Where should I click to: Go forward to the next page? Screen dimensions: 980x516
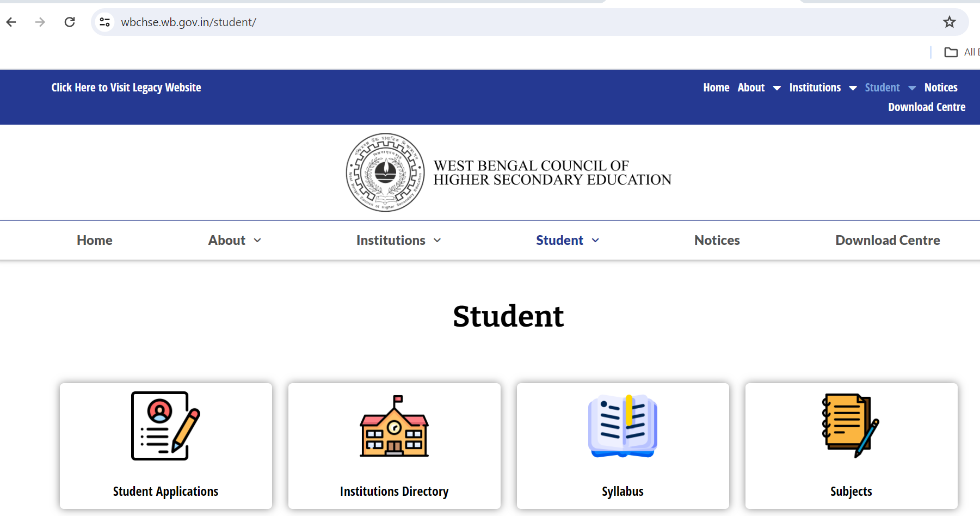[x=40, y=22]
